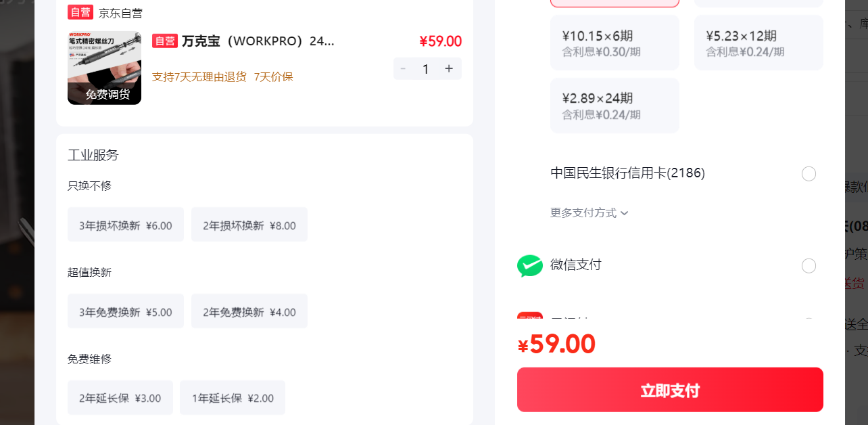Viewport: 868px width, 425px height.
Task: Click the WeChat Pay green icon
Action: (x=530, y=266)
